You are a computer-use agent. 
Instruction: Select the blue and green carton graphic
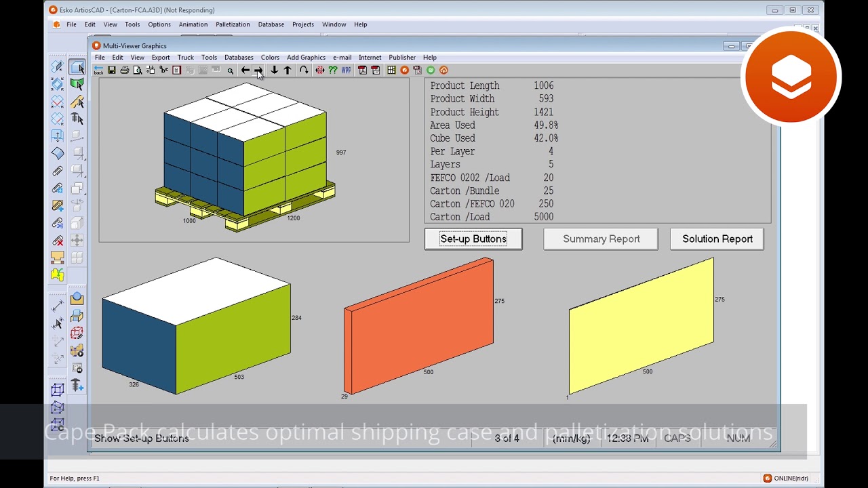click(196, 325)
